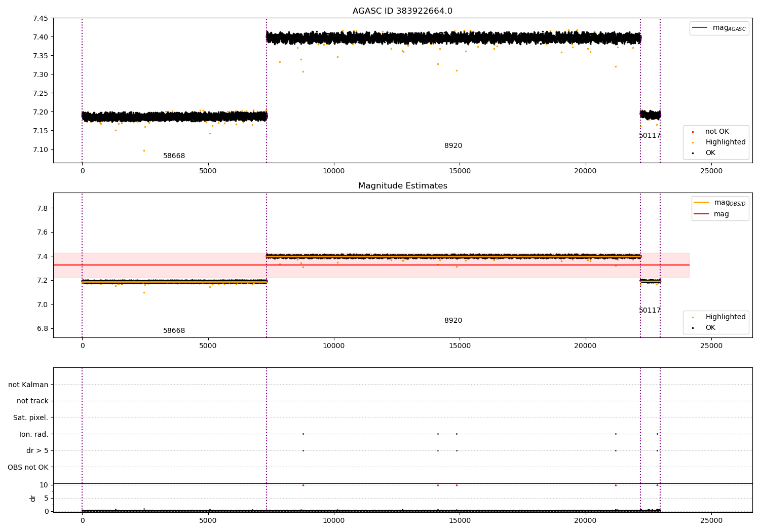Click the 10000 x-axis tick under top plot
Screen dimensions: 760x532
coord(333,171)
